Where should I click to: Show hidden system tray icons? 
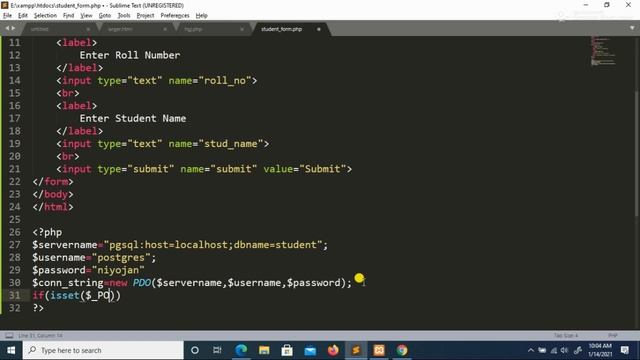[x=531, y=350]
